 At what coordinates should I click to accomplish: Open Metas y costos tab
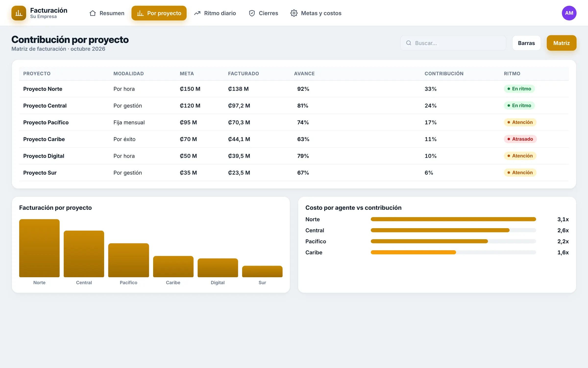pos(316,13)
